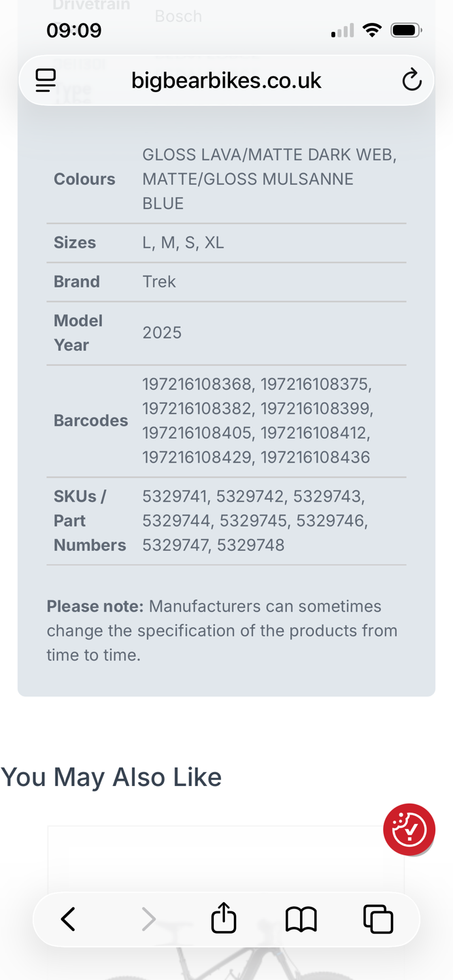The image size is (453, 980).
Task: Open the red cookie preferences badge
Action: coord(409,830)
